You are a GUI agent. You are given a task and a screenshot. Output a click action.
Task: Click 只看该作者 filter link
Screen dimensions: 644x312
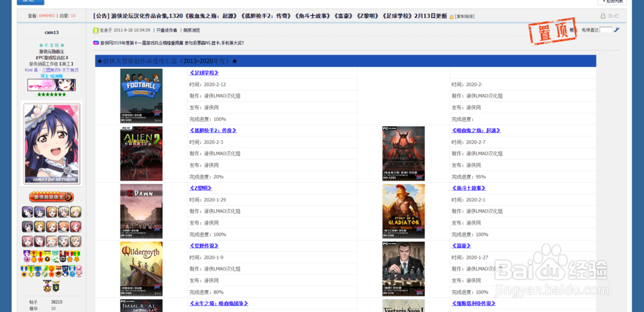pos(167,30)
